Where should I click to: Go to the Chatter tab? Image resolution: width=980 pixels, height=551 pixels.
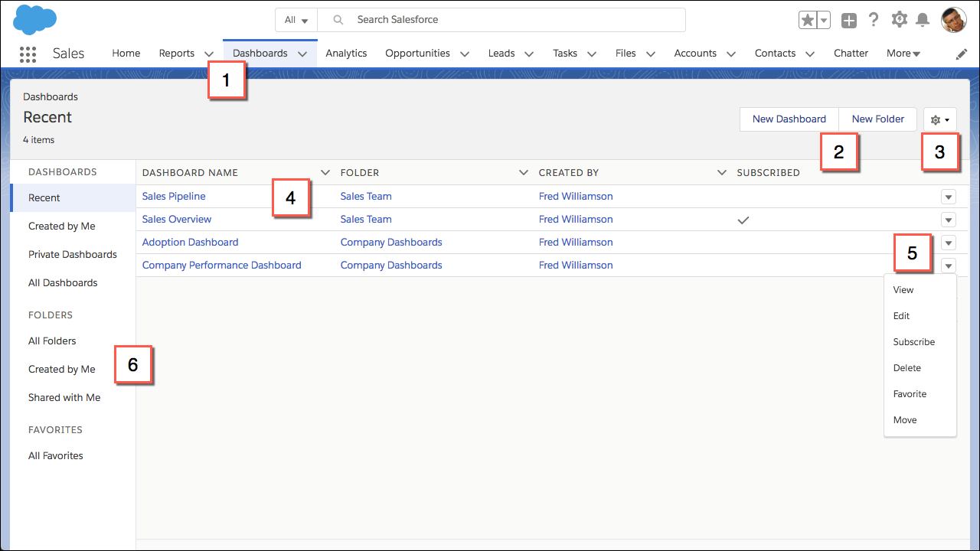click(x=851, y=54)
